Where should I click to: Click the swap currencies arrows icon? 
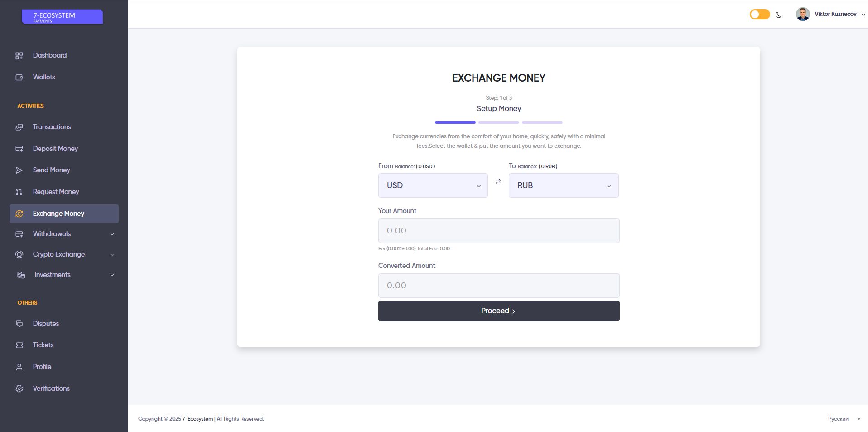[x=498, y=181]
